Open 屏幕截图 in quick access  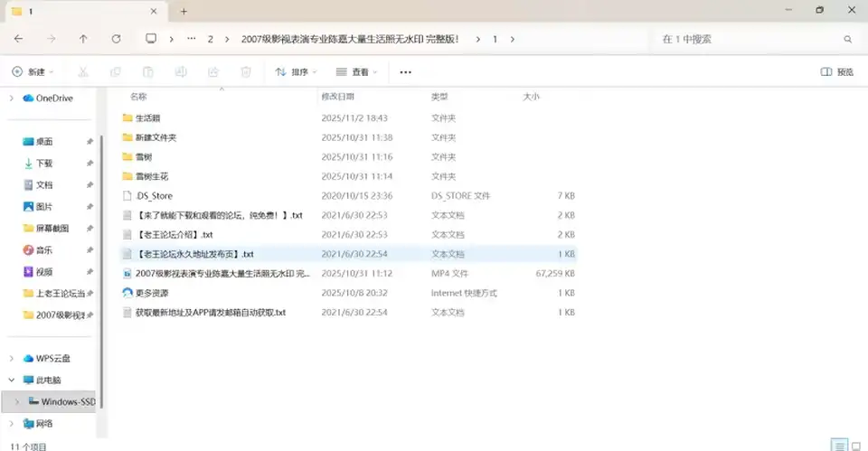point(46,228)
